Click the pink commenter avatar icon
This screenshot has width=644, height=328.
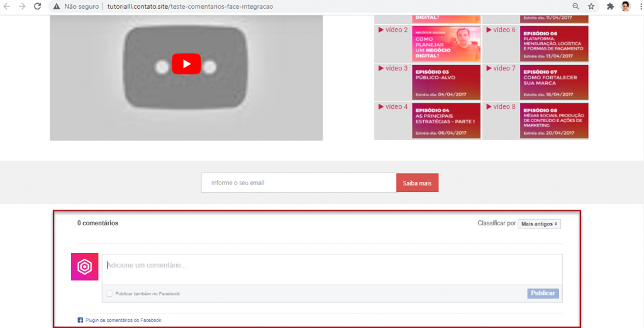coord(84,268)
